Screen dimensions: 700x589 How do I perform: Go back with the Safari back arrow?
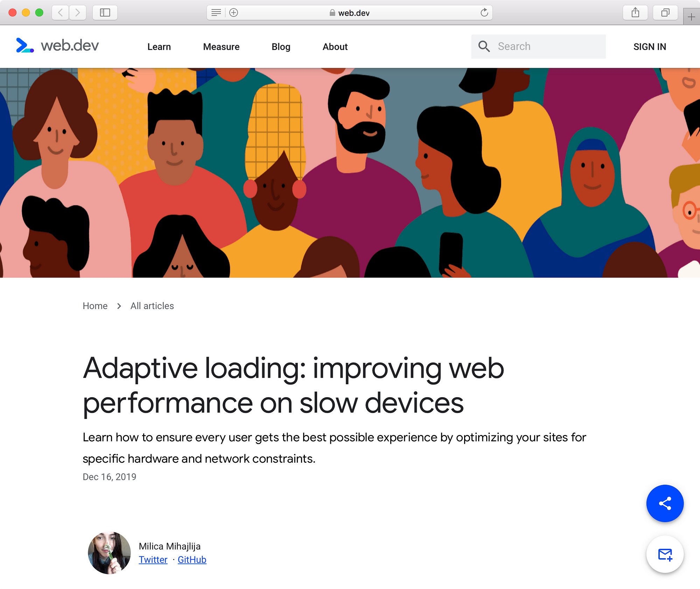[61, 13]
